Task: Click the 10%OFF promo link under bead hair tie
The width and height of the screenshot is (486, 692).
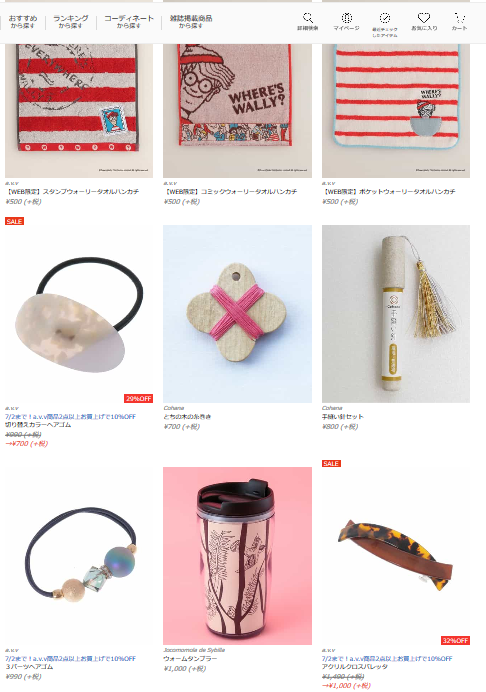Action: pos(71,658)
